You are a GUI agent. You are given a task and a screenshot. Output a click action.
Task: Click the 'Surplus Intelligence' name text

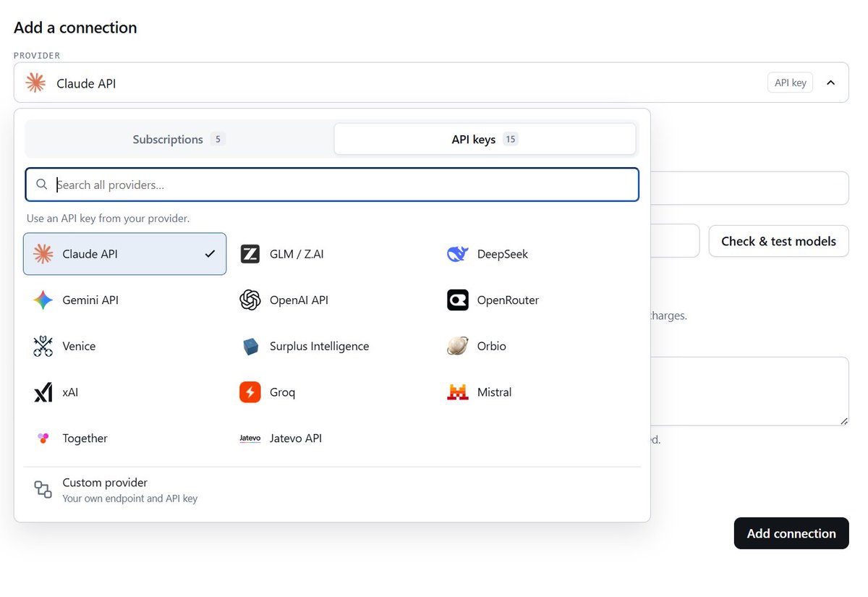[319, 347]
